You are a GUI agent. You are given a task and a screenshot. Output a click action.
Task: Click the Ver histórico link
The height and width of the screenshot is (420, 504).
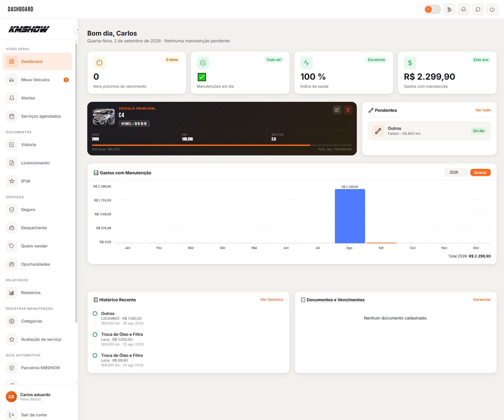click(x=272, y=300)
